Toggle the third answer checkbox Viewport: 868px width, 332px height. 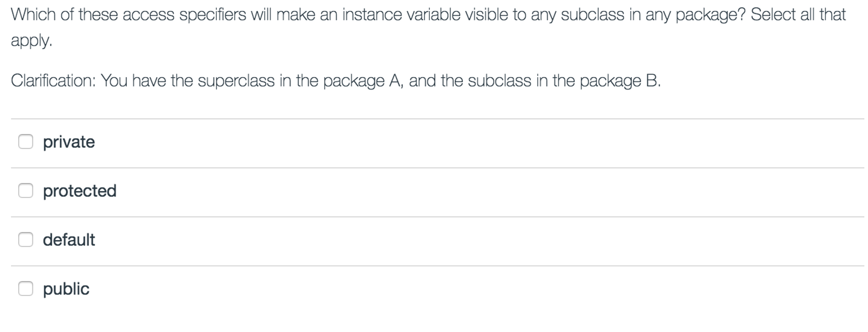pos(26,240)
